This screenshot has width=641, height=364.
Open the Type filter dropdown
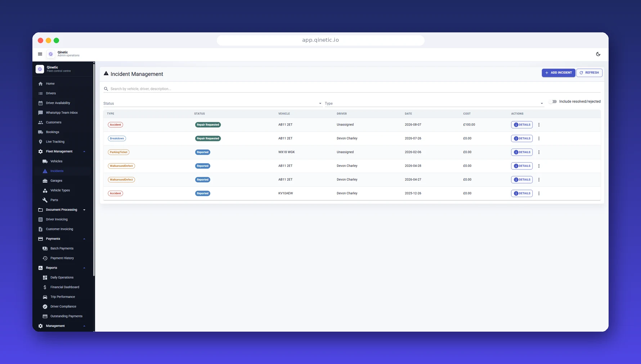point(434,103)
